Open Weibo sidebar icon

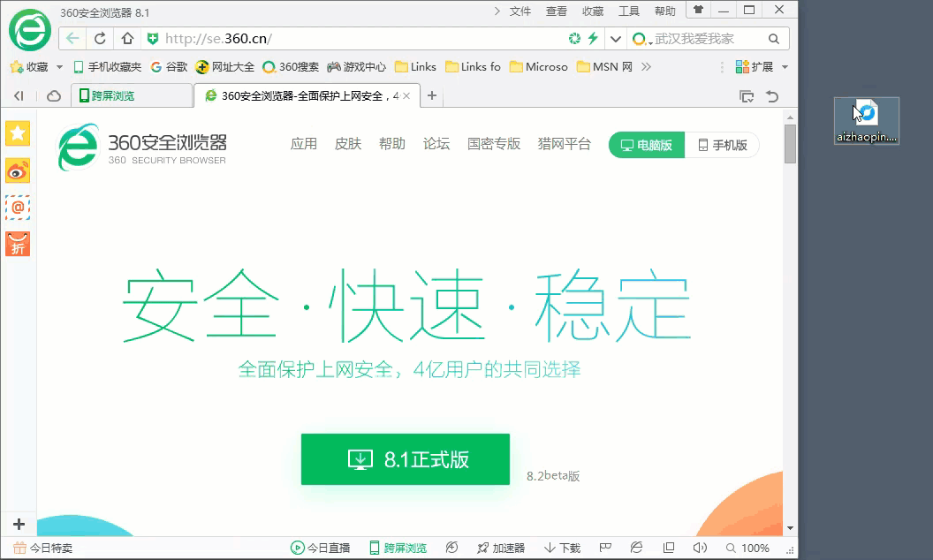[x=18, y=171]
